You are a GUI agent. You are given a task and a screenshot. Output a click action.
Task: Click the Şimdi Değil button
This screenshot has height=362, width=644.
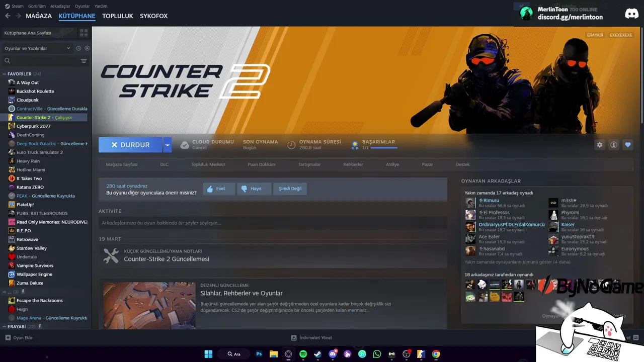click(290, 189)
